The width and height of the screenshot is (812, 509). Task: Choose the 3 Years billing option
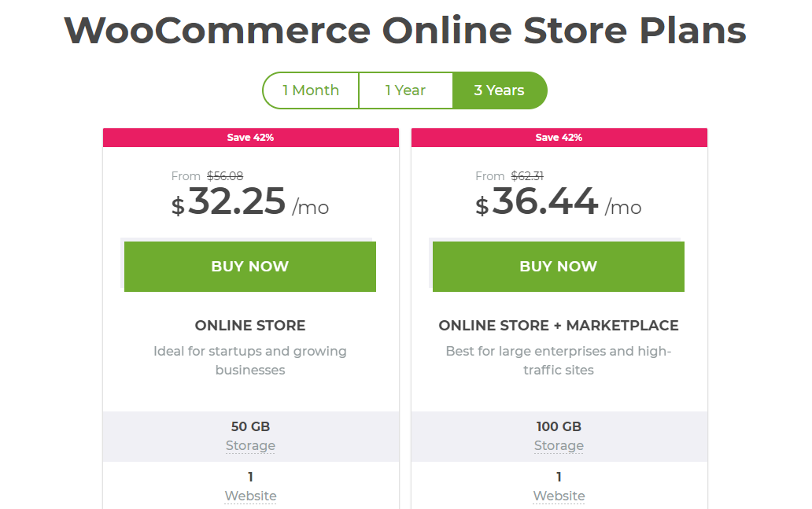click(499, 90)
